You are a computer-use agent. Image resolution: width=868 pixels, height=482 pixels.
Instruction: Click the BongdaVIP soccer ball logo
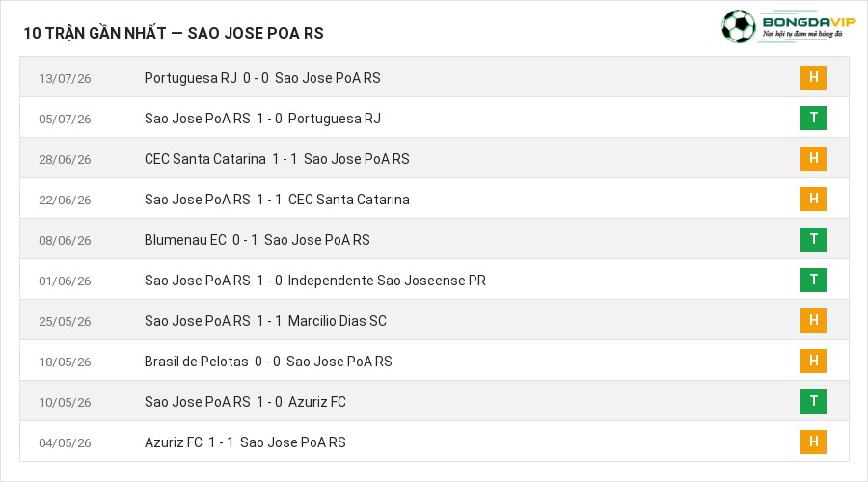pos(738,26)
